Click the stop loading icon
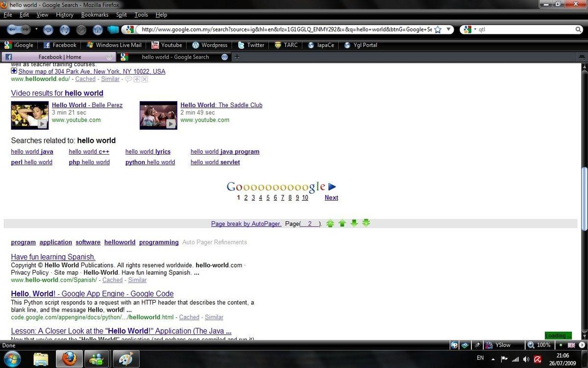The image size is (588, 368). click(81, 29)
